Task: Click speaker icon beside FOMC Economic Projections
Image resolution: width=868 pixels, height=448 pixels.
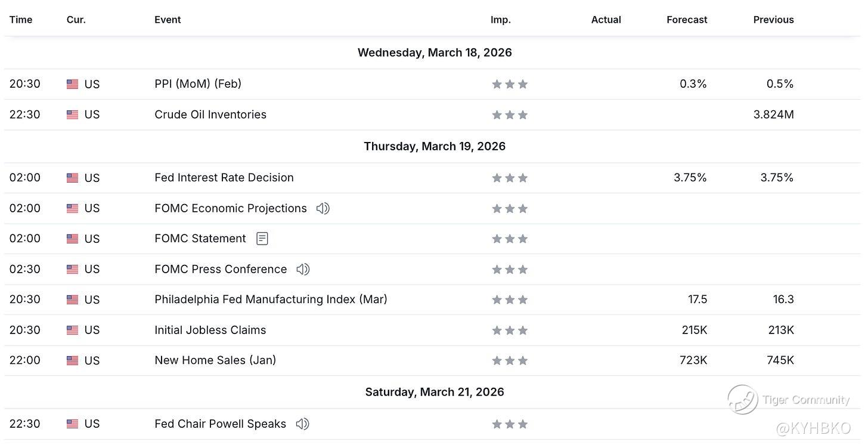Action: click(x=323, y=208)
